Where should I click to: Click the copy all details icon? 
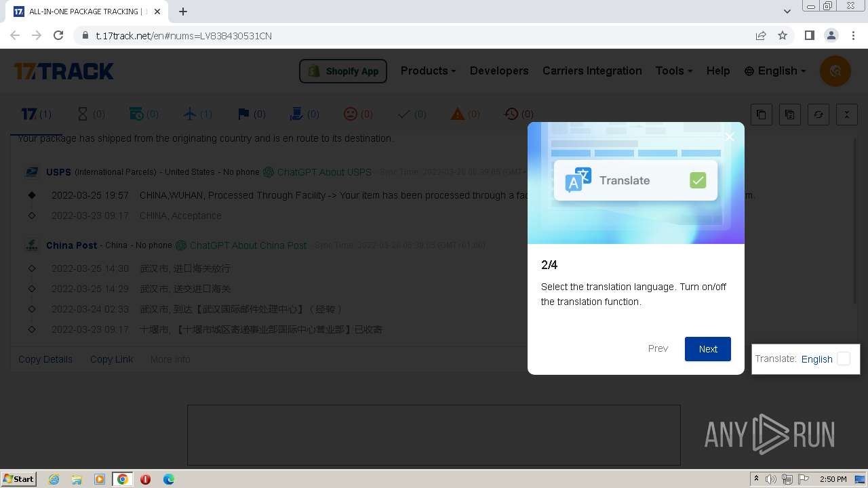tap(790, 115)
